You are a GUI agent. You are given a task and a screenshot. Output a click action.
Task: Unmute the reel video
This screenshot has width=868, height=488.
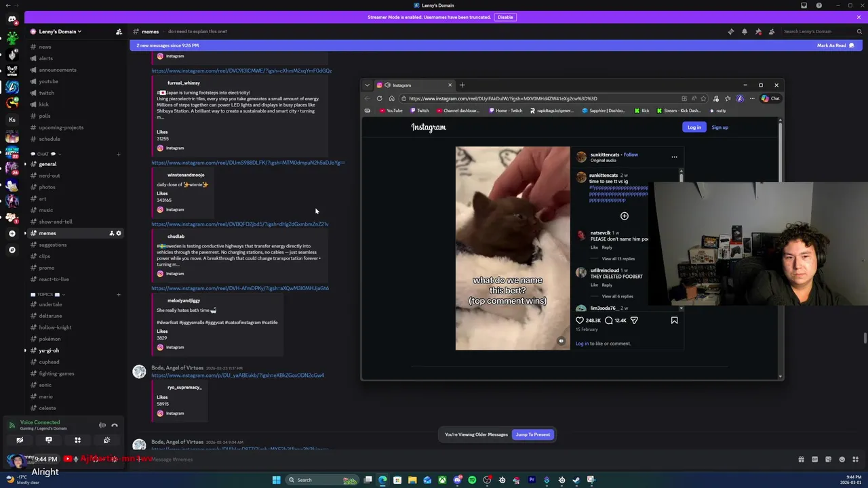pyautogui.click(x=561, y=341)
